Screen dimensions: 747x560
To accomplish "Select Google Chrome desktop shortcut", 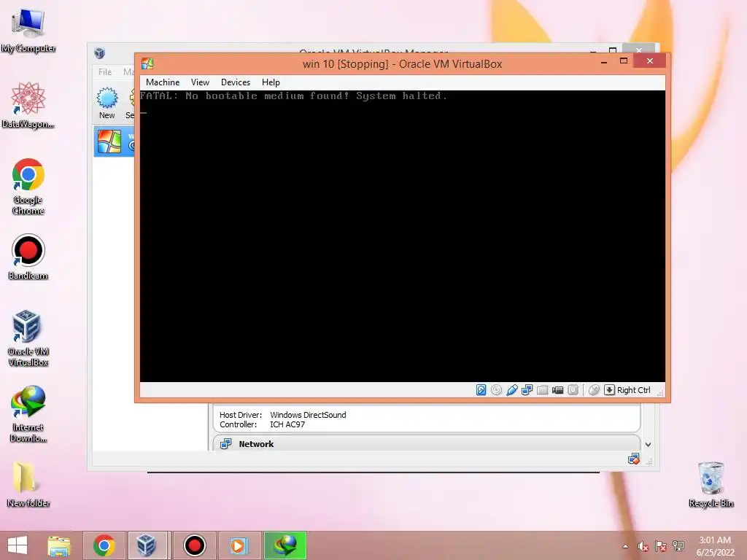I will point(28,186).
